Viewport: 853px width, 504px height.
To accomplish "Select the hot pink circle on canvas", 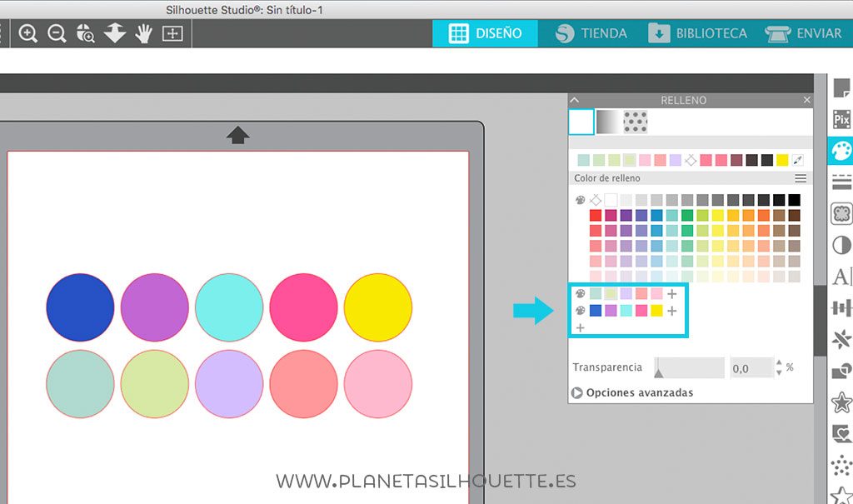I will point(303,307).
